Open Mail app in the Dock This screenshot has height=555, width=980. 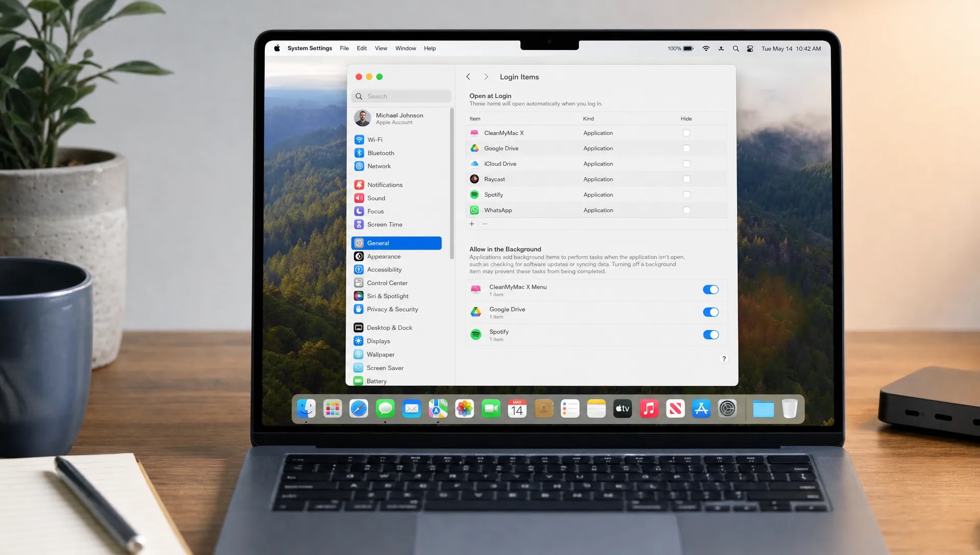[411, 409]
